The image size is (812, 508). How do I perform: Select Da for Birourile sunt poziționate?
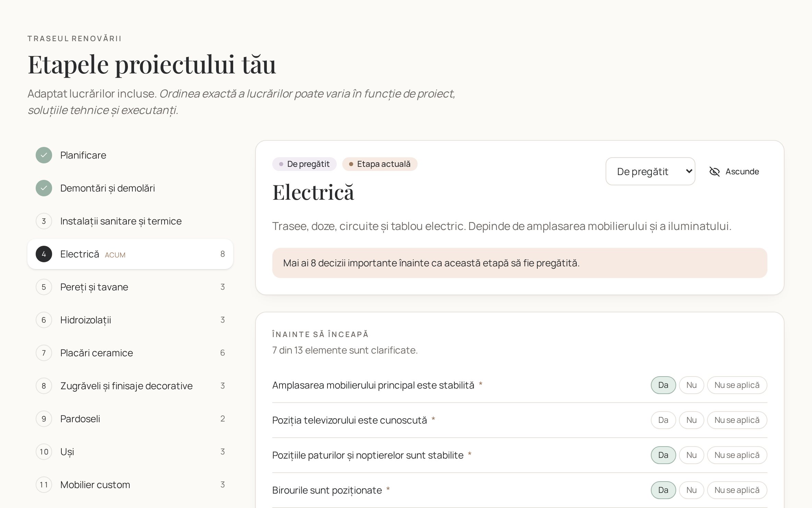663,490
